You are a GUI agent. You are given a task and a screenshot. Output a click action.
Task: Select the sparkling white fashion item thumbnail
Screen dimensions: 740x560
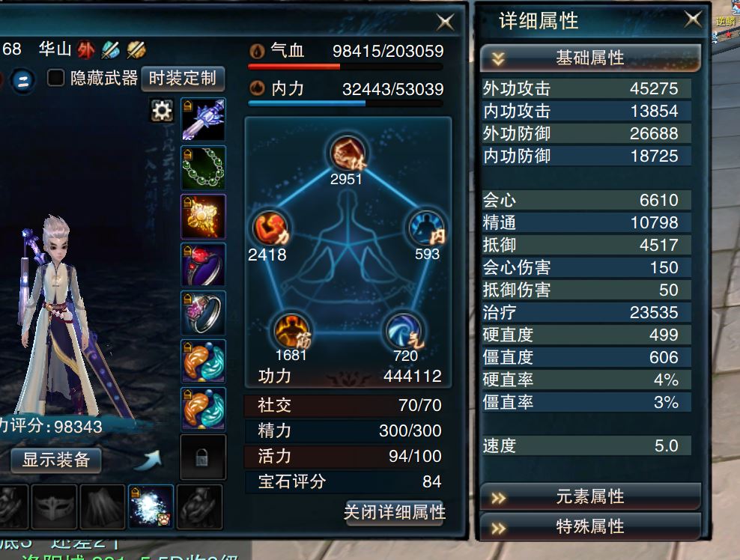[151, 507]
